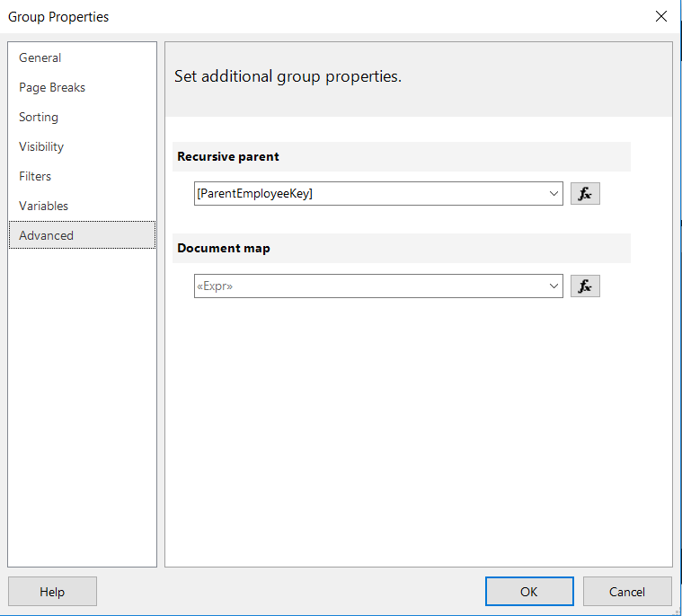Cancel the group property changes

tap(627, 592)
